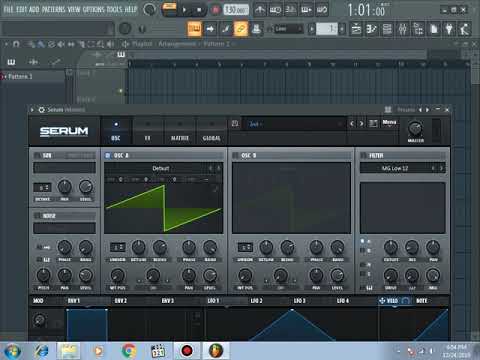Open OSC A Default wavetable dropdown
Viewport: 480px width, 360px height.
pos(161,168)
